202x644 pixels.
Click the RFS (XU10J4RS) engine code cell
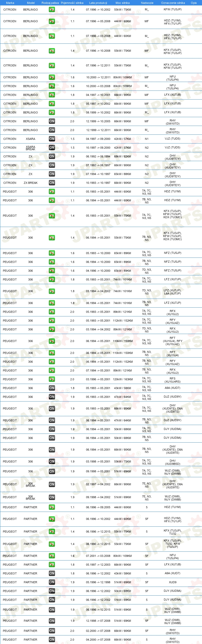click(x=173, y=380)
